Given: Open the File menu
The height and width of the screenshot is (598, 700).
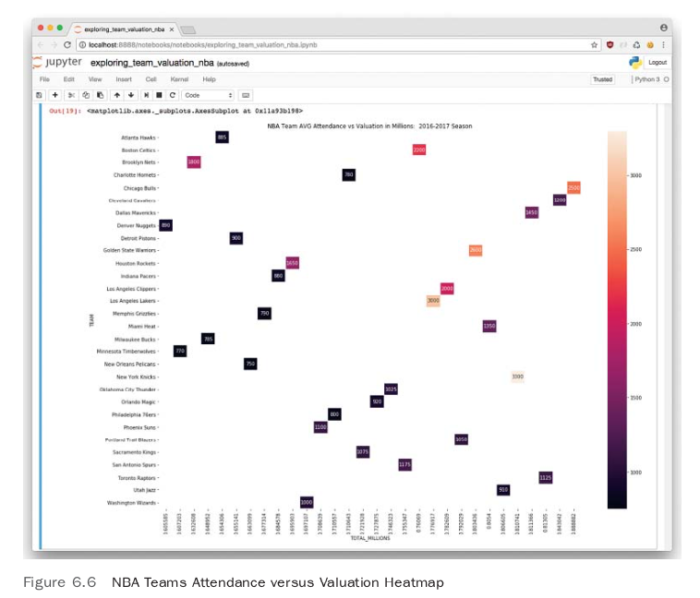Looking at the screenshot, I should tap(44, 79).
